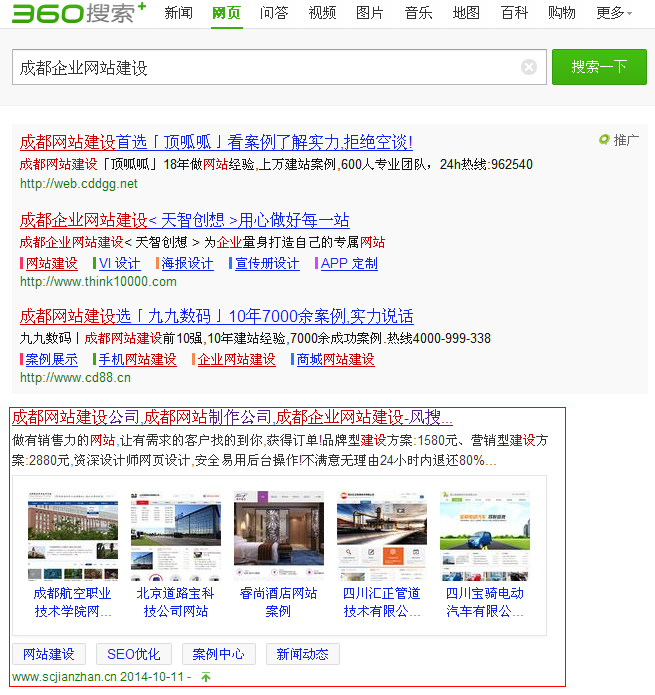Image resolution: width=655 pixels, height=695 pixels.
Task: Expand the 更多 dropdown menu
Action: (614, 13)
